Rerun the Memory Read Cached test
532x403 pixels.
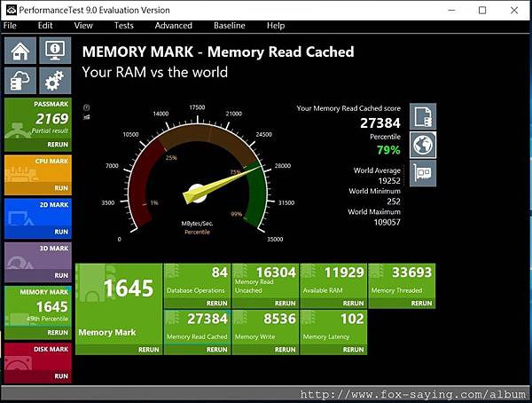click(217, 350)
